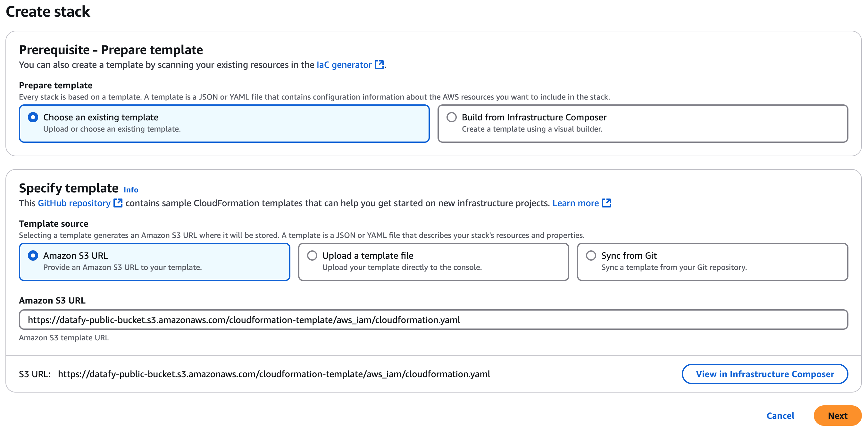Select Choose an existing template radio
The height and width of the screenshot is (438, 868).
click(x=33, y=117)
